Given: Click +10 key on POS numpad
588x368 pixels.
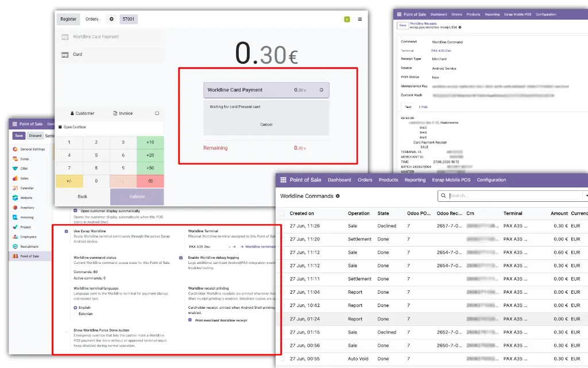Looking at the screenshot, I should coord(150,143).
